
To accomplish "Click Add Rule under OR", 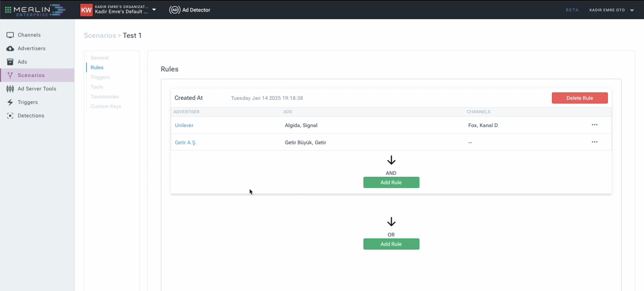I will 391,244.
